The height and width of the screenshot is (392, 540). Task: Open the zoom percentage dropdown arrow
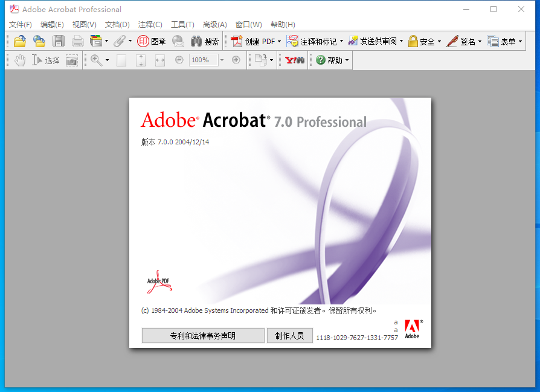pos(222,60)
